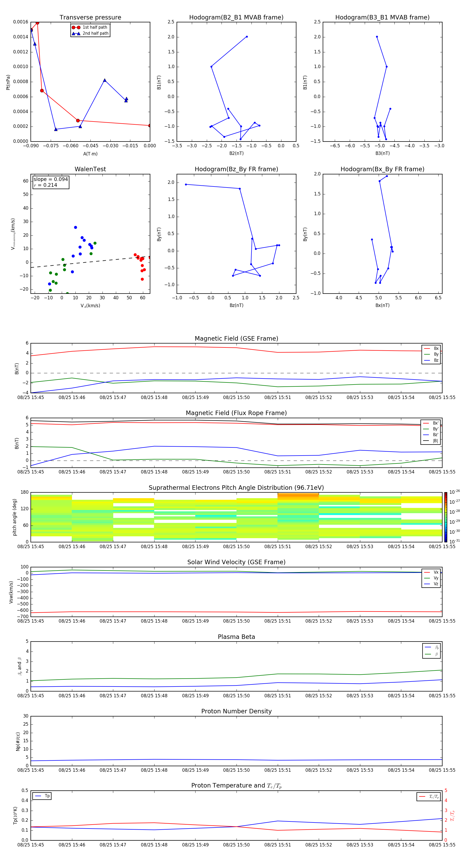
Task: Click the "Pt(nPa)" y-axis label
Action: (8, 82)
